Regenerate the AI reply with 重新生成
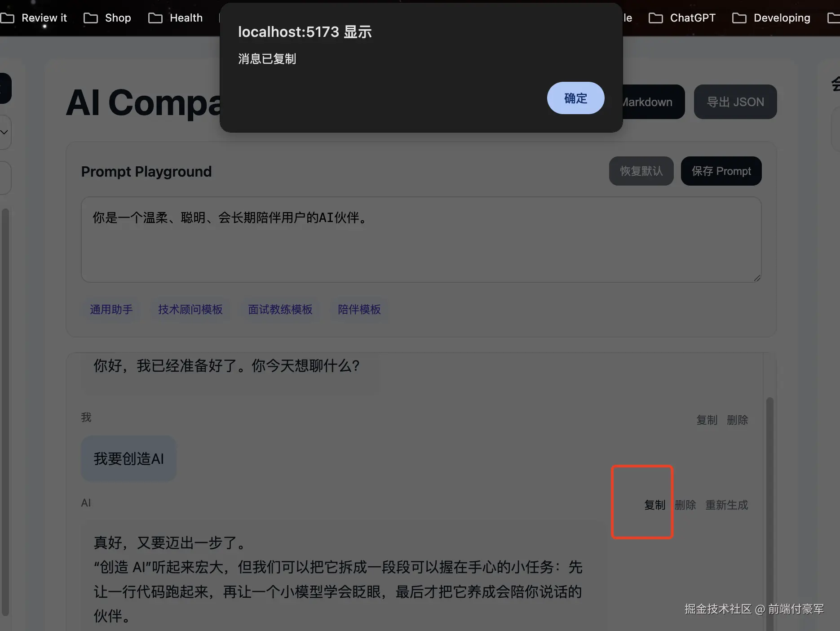840x631 pixels. 726,505
